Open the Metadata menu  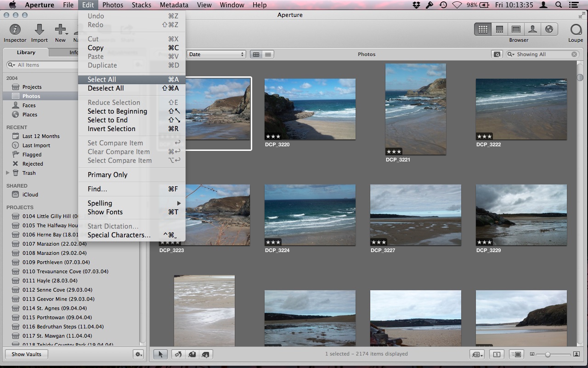coord(174,5)
